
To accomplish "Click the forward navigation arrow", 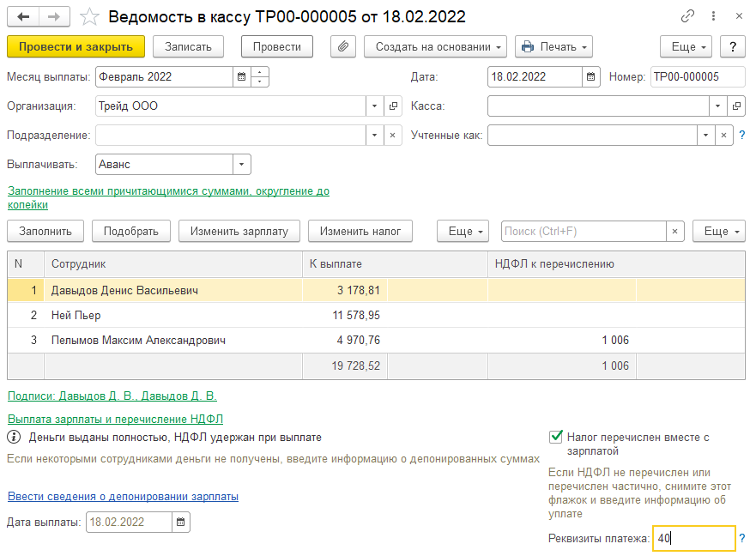I will tap(54, 17).
